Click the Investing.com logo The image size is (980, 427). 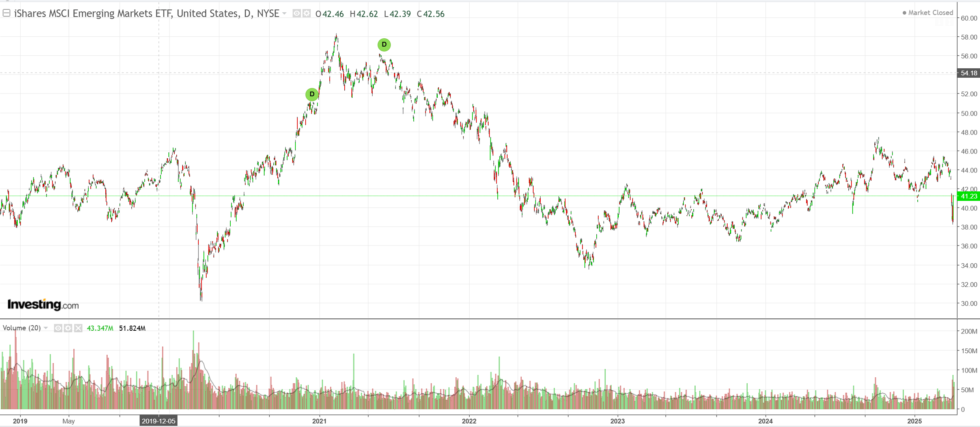(43, 305)
